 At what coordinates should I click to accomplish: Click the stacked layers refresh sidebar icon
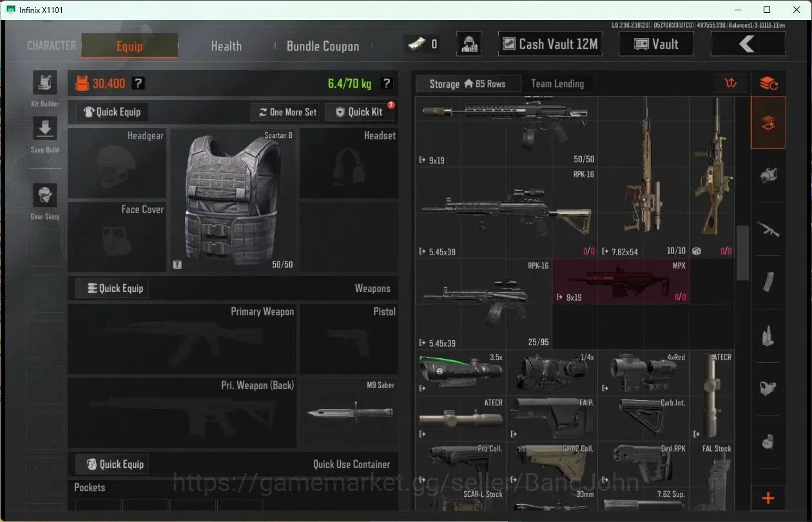(768, 83)
